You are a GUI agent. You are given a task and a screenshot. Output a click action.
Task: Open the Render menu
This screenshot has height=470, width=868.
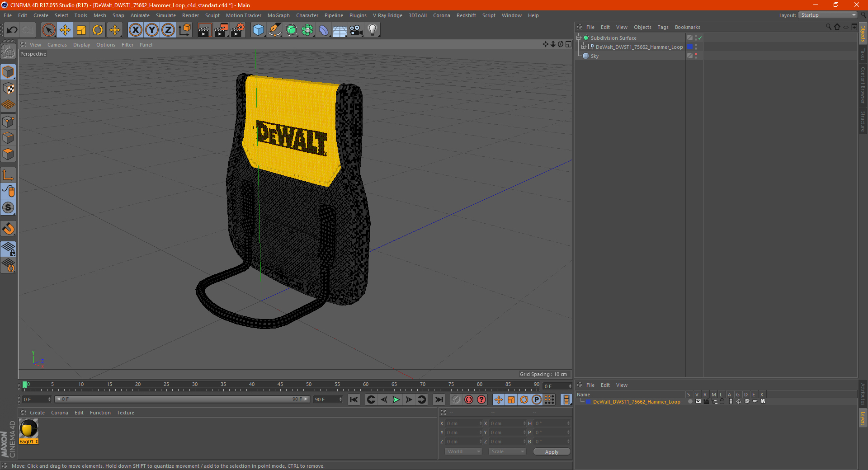tap(190, 15)
